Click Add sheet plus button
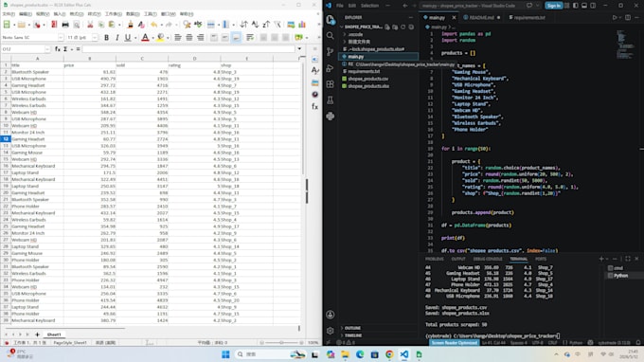This screenshot has height=362, width=644. coord(37,335)
